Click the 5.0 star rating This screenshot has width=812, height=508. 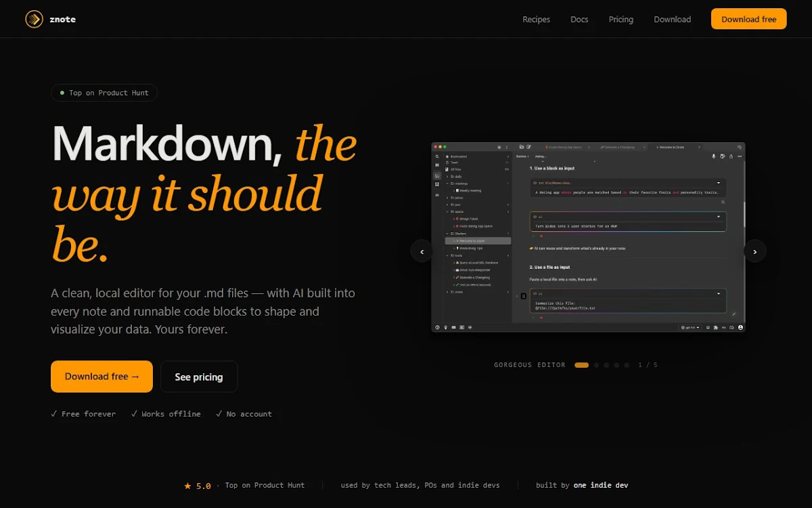coord(198,486)
